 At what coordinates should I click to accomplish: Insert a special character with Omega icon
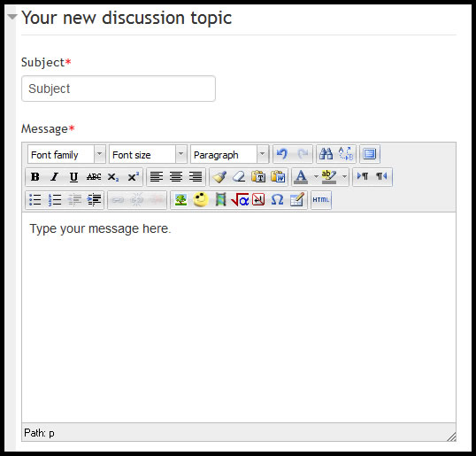(277, 200)
